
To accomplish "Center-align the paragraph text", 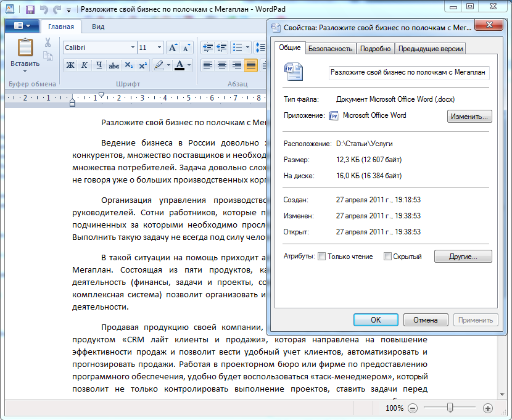I will [x=221, y=65].
